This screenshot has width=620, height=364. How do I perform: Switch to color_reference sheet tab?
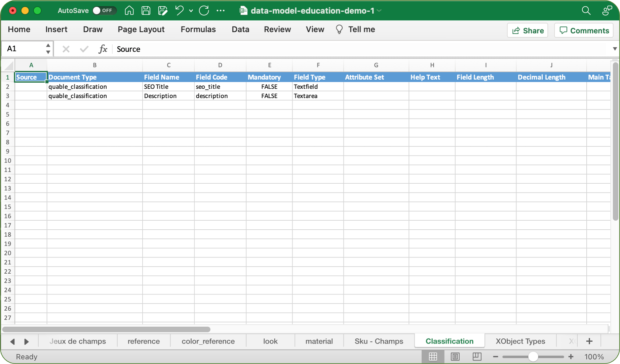pyautogui.click(x=208, y=341)
